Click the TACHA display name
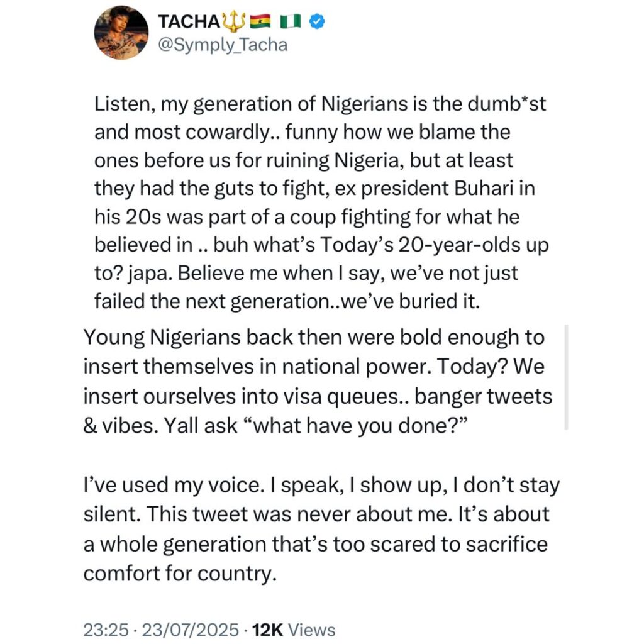Screen dimensions: 644x644 [x=188, y=21]
